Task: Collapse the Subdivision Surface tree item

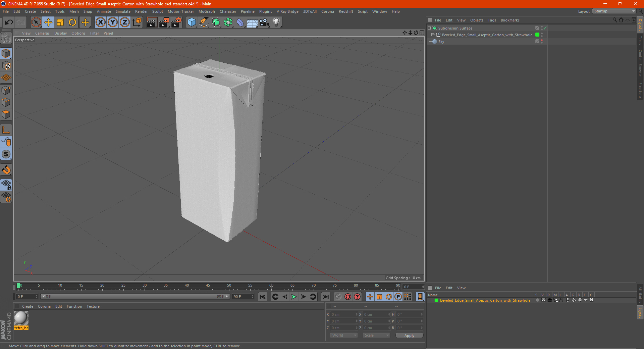Action: click(x=429, y=28)
